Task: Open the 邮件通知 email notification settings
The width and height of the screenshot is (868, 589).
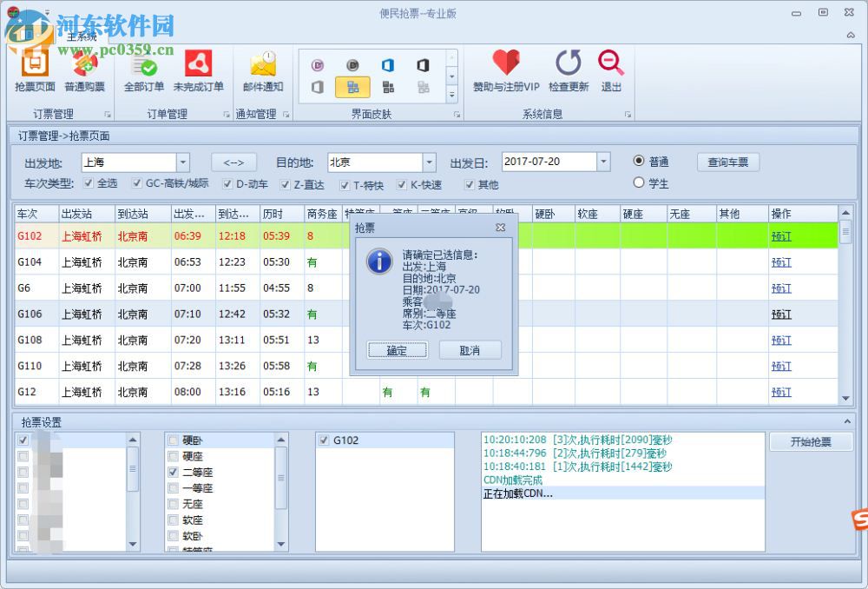Action: click(263, 70)
